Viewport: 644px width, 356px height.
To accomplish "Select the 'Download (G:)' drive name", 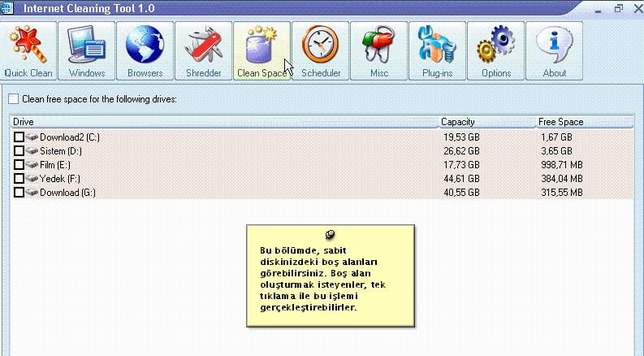I will [67, 193].
